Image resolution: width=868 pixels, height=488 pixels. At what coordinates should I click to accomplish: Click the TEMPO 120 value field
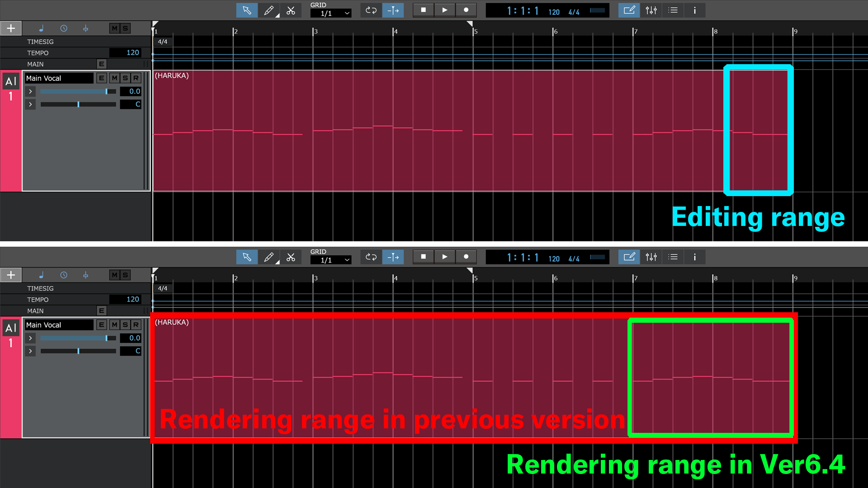[x=126, y=52]
